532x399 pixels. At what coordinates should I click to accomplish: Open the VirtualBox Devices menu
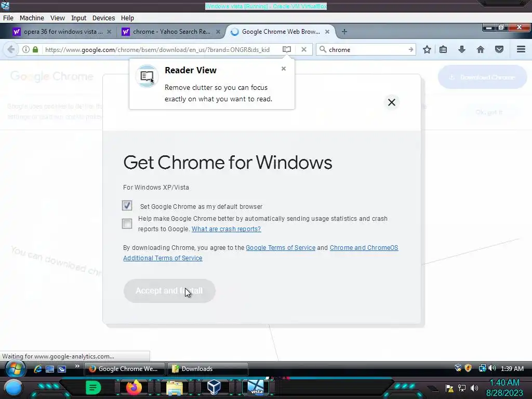point(103,18)
